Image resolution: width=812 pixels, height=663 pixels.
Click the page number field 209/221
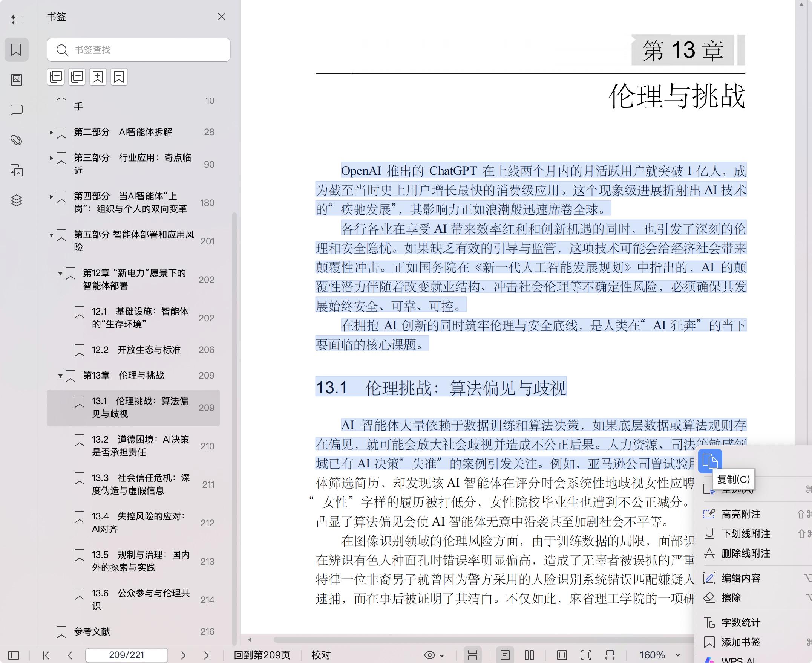(x=127, y=655)
